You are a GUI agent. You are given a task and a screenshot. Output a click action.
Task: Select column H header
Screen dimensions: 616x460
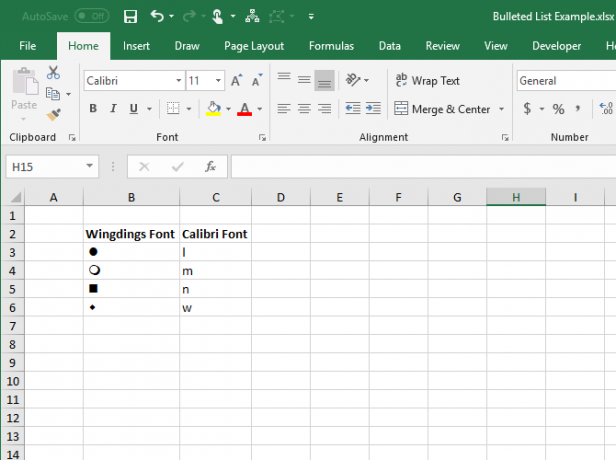[516, 197]
